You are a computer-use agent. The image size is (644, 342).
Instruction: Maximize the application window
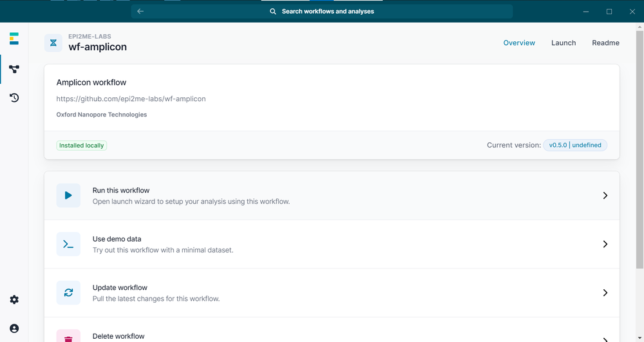click(609, 12)
